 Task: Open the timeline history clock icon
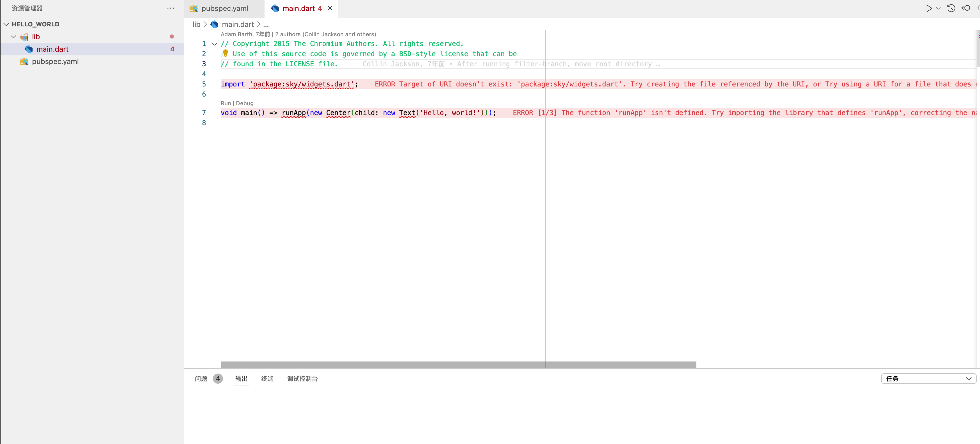[951, 8]
